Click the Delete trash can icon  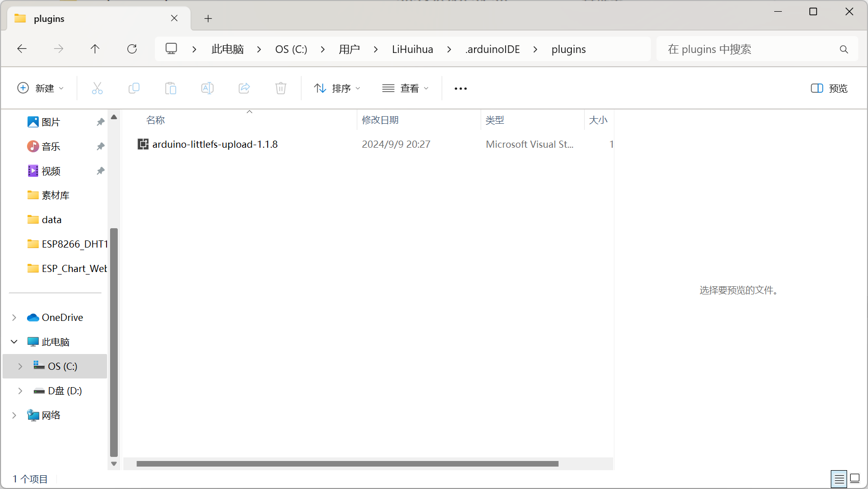[281, 88]
